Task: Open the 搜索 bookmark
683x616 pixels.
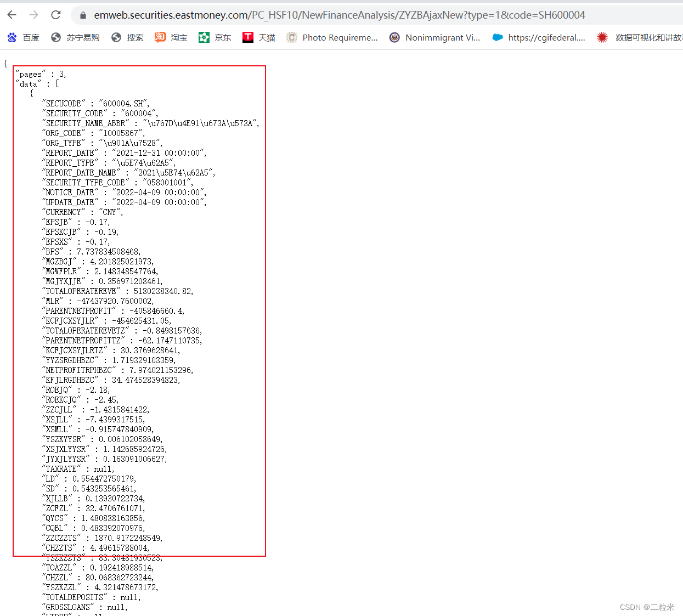Action: pyautogui.click(x=127, y=37)
